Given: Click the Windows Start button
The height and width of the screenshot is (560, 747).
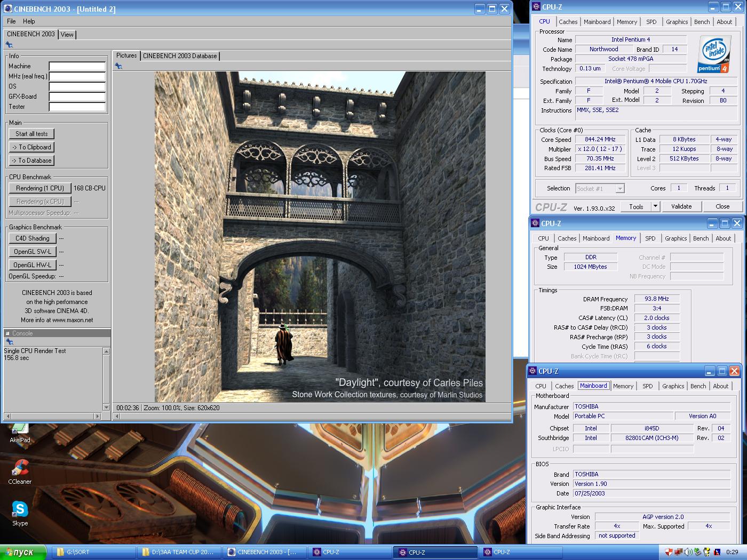Looking at the screenshot, I should click(x=23, y=552).
